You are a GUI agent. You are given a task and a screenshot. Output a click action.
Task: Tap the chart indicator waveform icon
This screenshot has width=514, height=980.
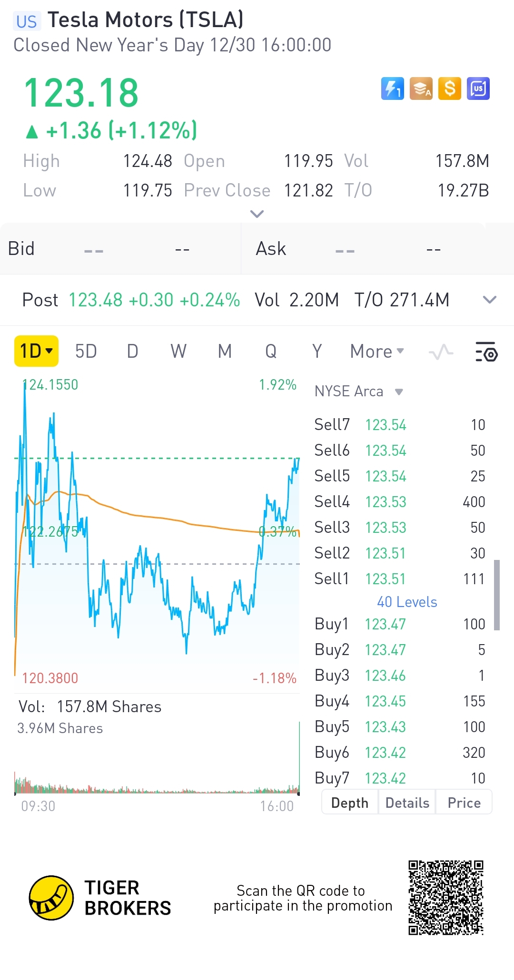441,352
